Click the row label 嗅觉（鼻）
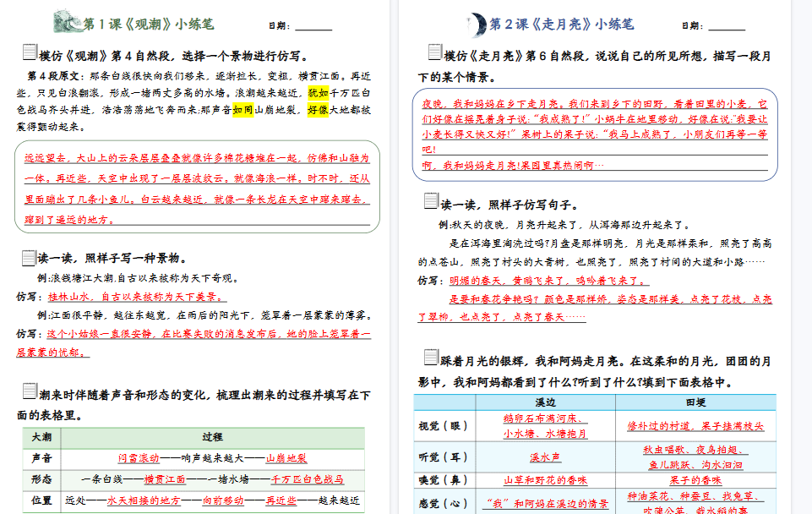This screenshot has height=514, width=812. click(444, 480)
